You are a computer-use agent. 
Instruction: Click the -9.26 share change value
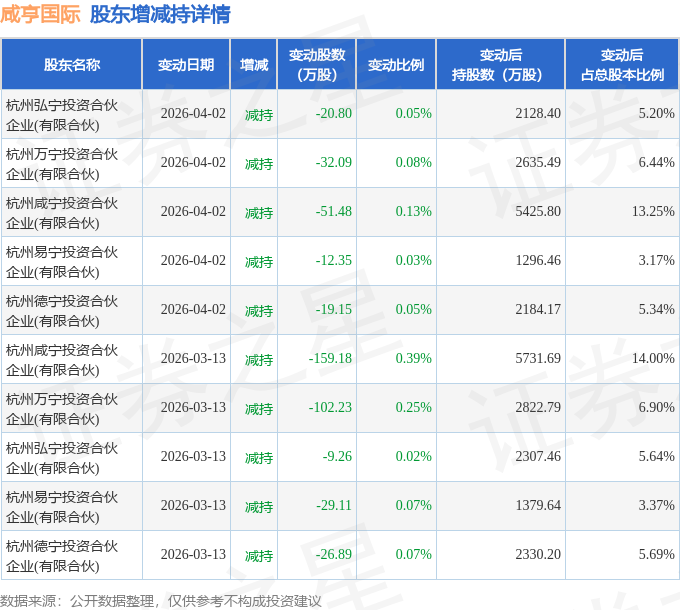pos(337,457)
